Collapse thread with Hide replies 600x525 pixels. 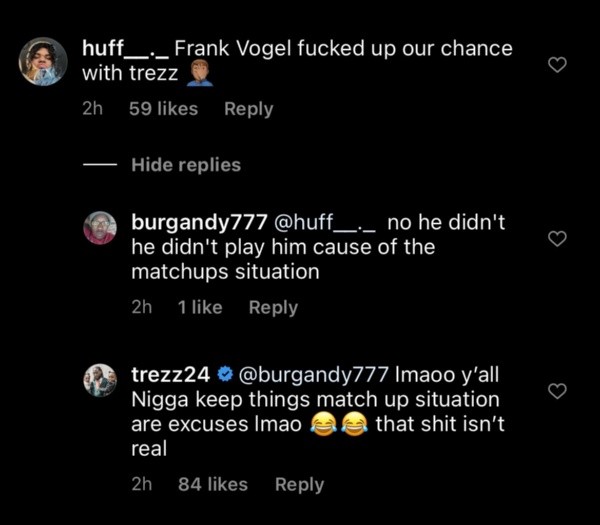186,165
